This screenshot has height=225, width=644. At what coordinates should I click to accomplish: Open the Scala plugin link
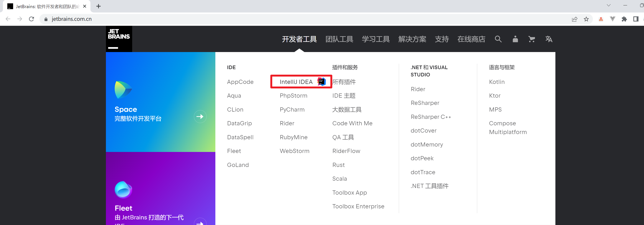[x=339, y=179]
